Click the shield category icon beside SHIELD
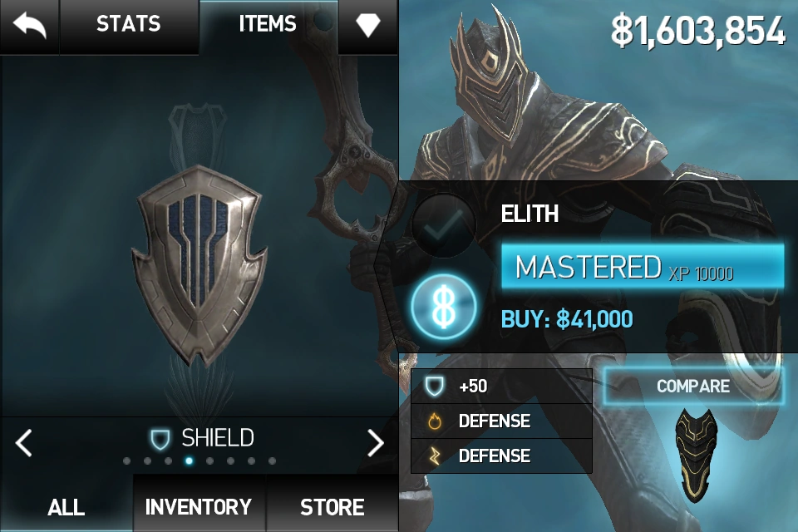Screen dimensions: 798x532 point(160,439)
